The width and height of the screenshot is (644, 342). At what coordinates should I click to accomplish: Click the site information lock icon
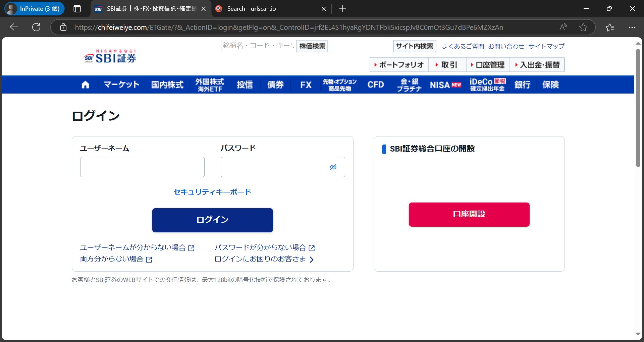point(63,27)
